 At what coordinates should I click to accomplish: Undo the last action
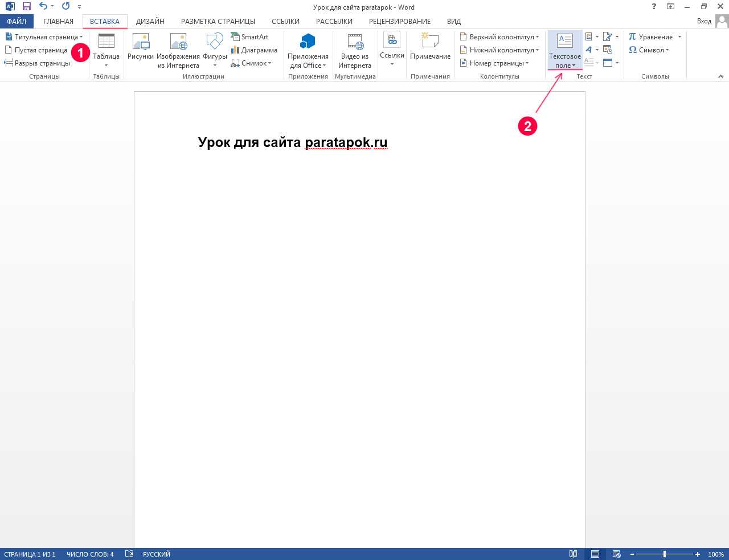click(43, 7)
